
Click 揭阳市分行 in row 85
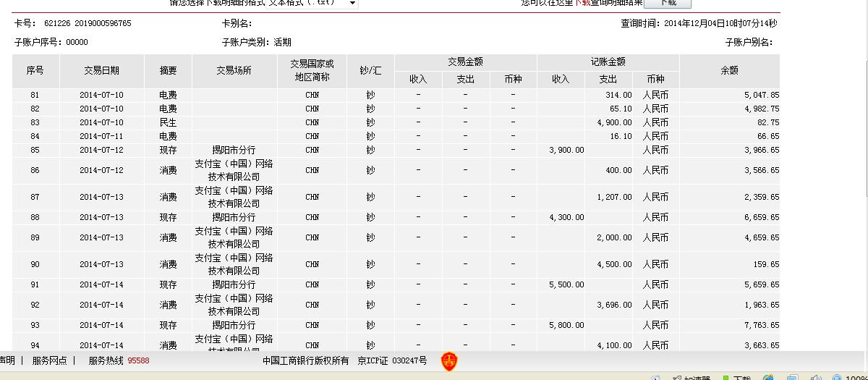(234, 150)
